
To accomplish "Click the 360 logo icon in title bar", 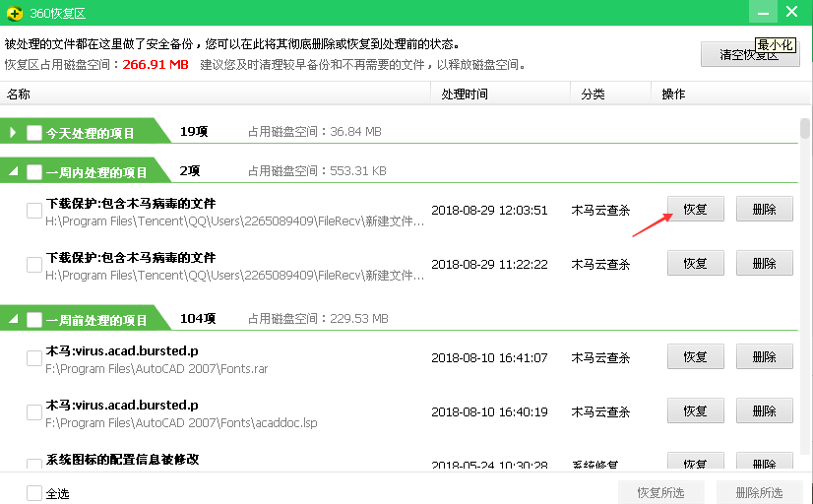I will pos(14,12).
